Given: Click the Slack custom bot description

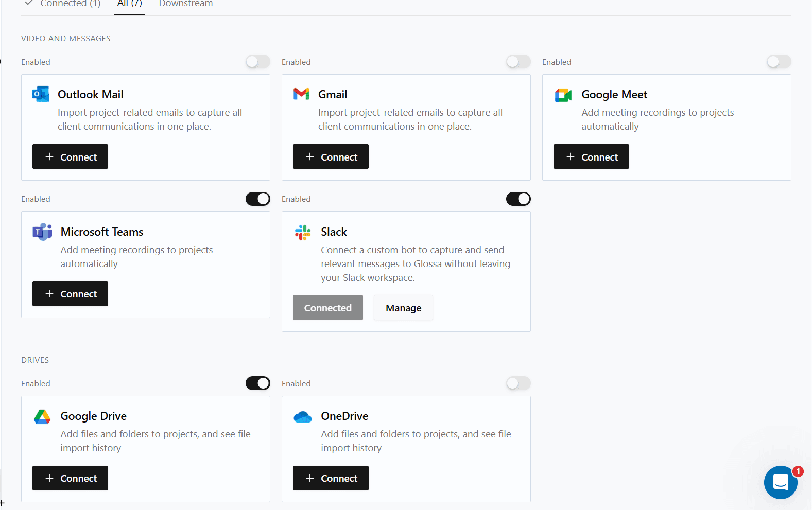Looking at the screenshot, I should coord(416,263).
